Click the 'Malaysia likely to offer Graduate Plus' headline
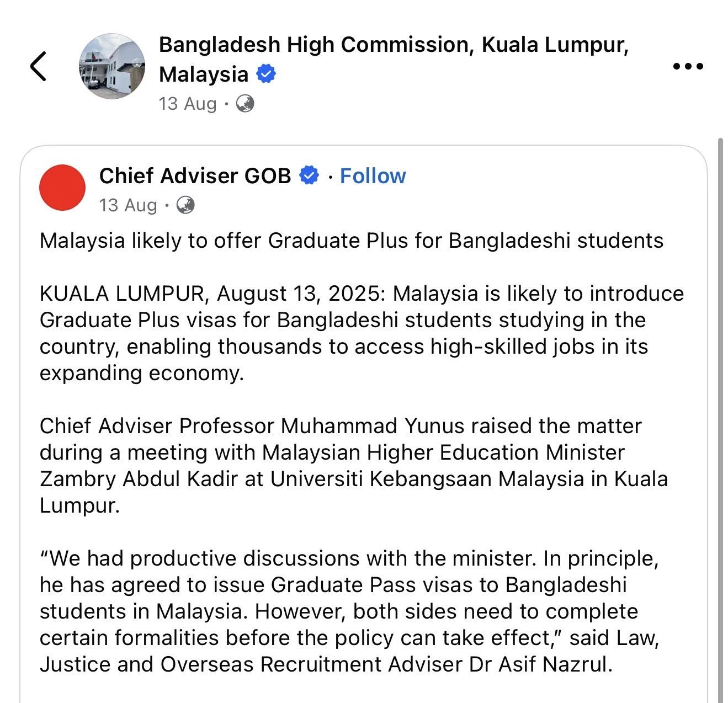Screen dimensions: 728x703 point(351,241)
